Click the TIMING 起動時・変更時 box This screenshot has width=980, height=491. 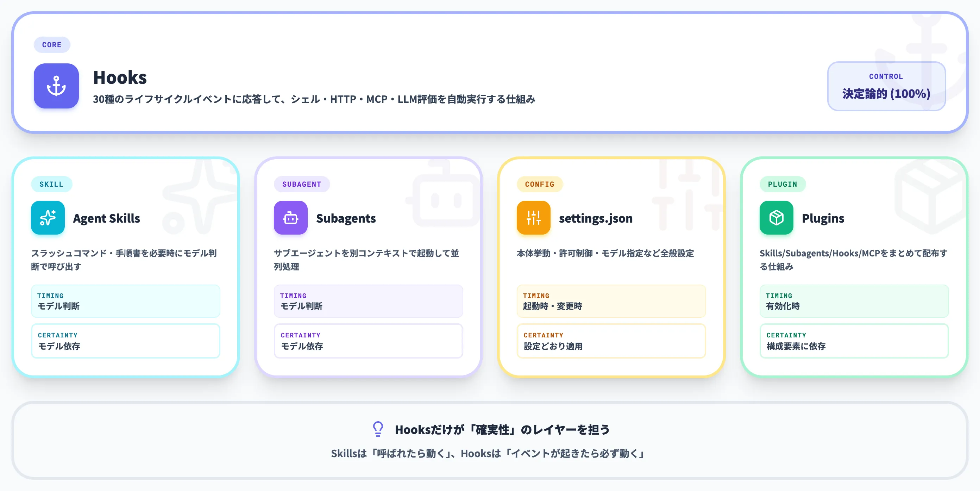click(x=611, y=301)
